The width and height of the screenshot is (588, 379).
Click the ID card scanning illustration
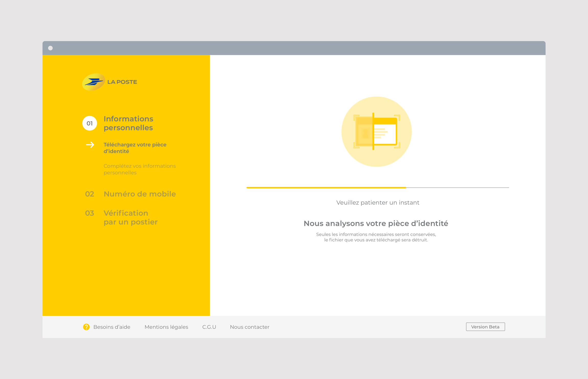point(376,131)
